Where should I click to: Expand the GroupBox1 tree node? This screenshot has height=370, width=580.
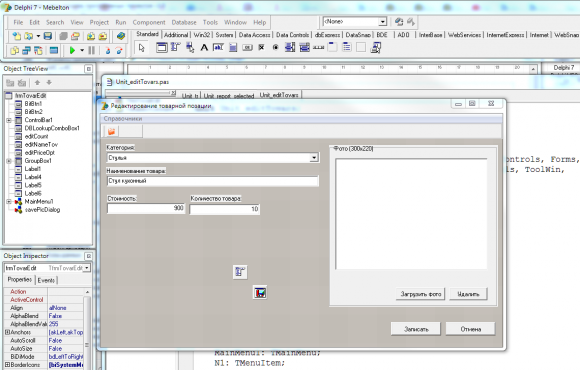(x=9, y=161)
